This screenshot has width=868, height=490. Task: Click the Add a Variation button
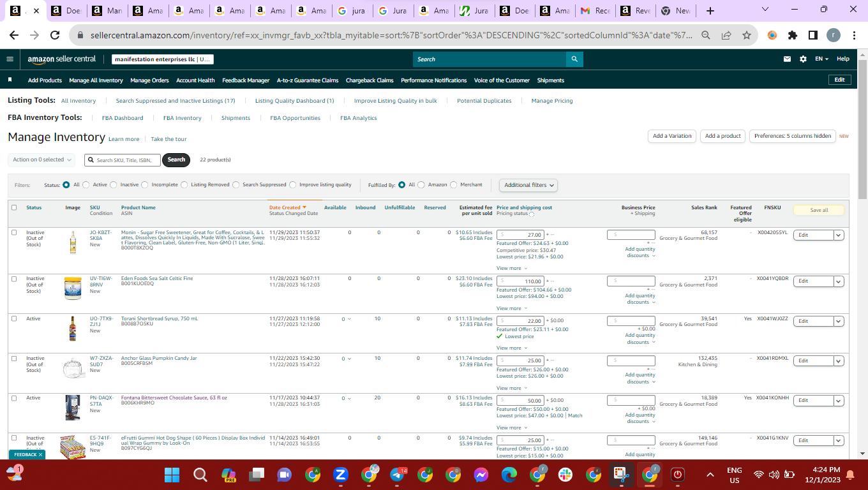[672, 136]
